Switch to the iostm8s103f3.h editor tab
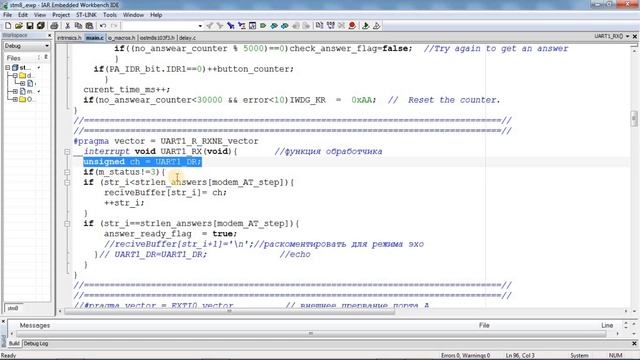The width and height of the screenshot is (640, 360). click(157, 38)
